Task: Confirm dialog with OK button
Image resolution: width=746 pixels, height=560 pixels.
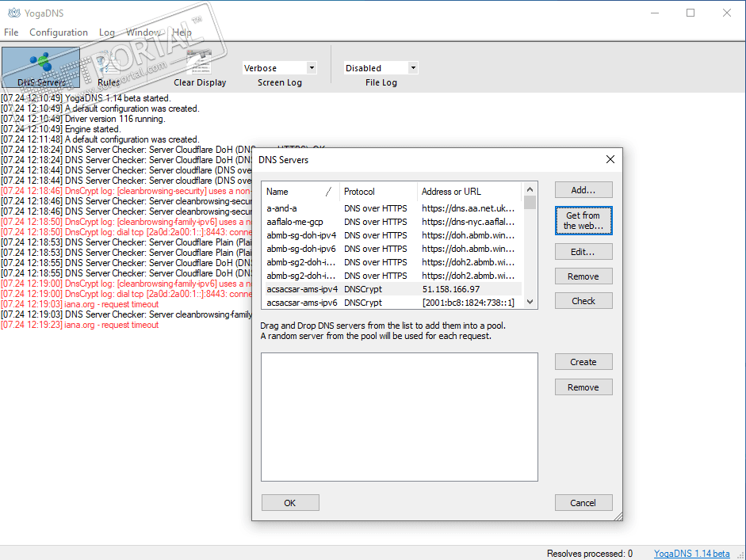Action: pos(290,502)
